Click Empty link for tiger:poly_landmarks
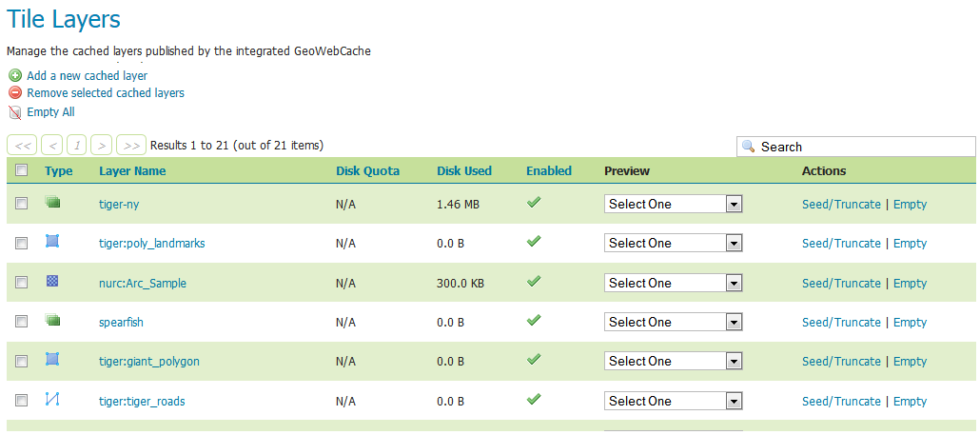The height and width of the screenshot is (435, 980). 910,243
